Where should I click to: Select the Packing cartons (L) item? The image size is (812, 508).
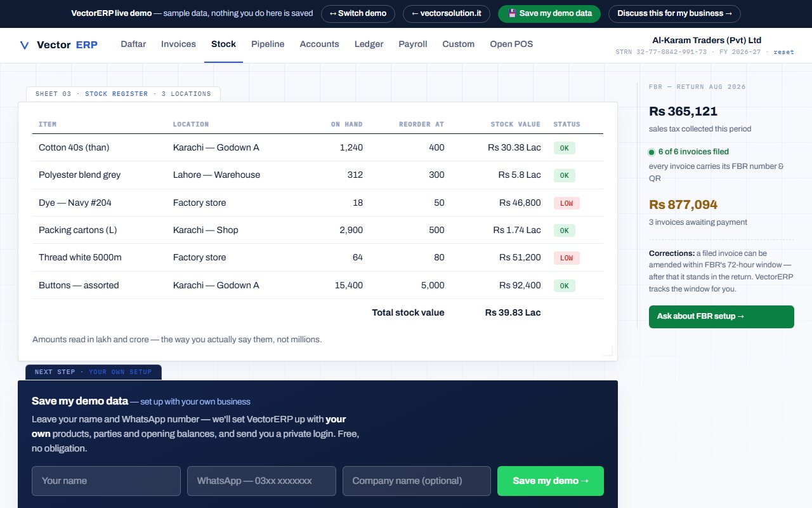(78, 230)
